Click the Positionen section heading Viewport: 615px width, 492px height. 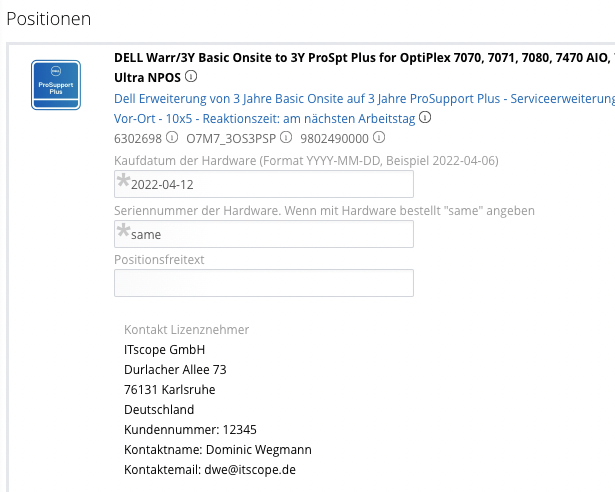coord(49,18)
